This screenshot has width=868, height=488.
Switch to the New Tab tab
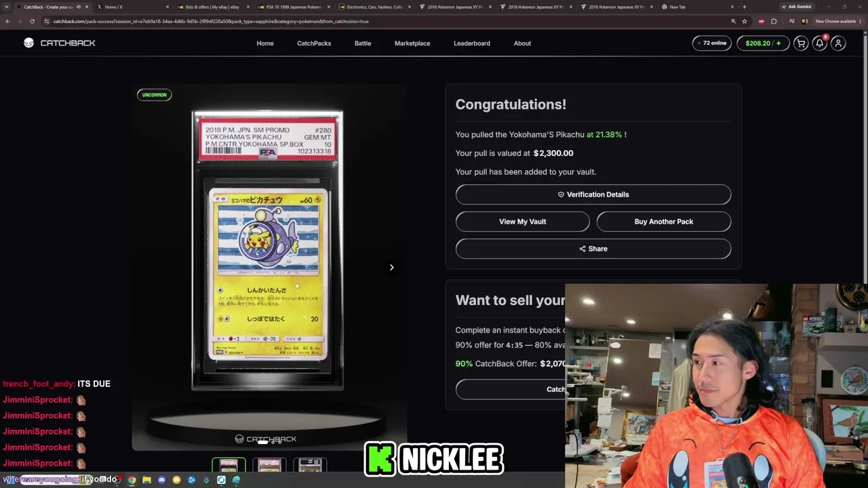(x=696, y=7)
